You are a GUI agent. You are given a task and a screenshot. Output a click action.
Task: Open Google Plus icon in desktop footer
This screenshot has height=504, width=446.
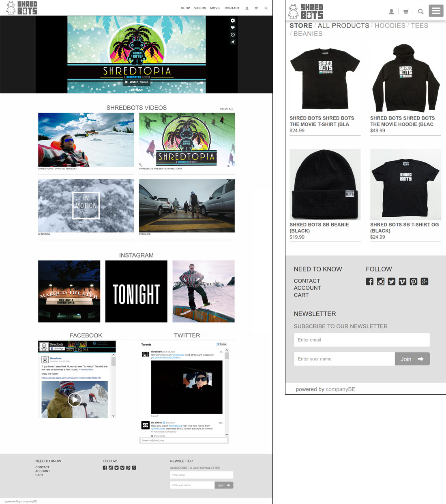(134, 468)
